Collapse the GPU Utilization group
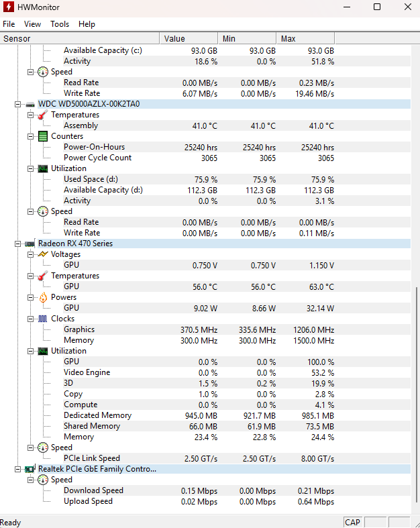This screenshot has height=528, width=420. pos(30,351)
